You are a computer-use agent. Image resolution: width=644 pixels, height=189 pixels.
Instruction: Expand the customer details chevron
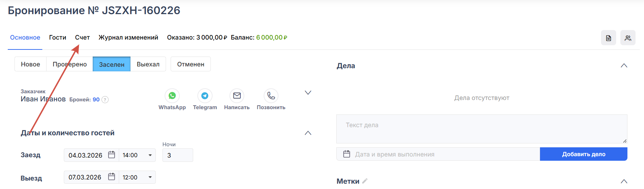coord(308,93)
